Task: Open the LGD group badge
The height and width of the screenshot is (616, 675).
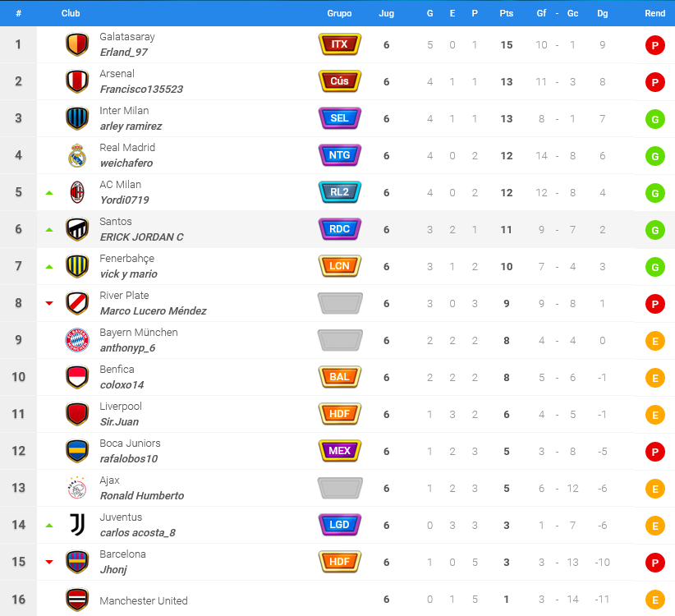Action: tap(340, 525)
